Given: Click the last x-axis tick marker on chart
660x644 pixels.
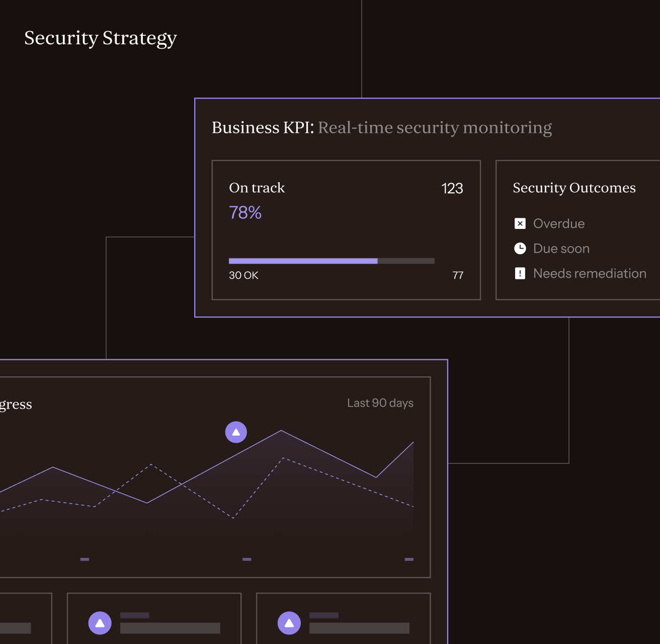Looking at the screenshot, I should click(409, 559).
